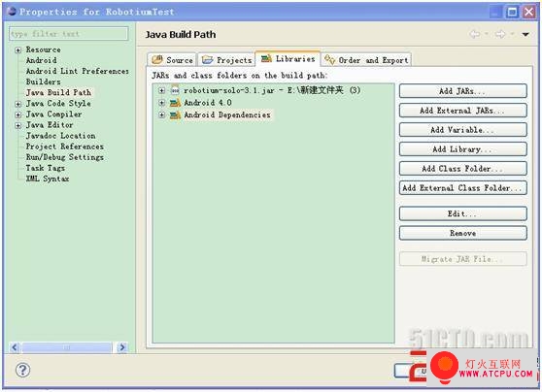Switch to the Projects tab
This screenshot has width=542, height=392.
tap(226, 60)
